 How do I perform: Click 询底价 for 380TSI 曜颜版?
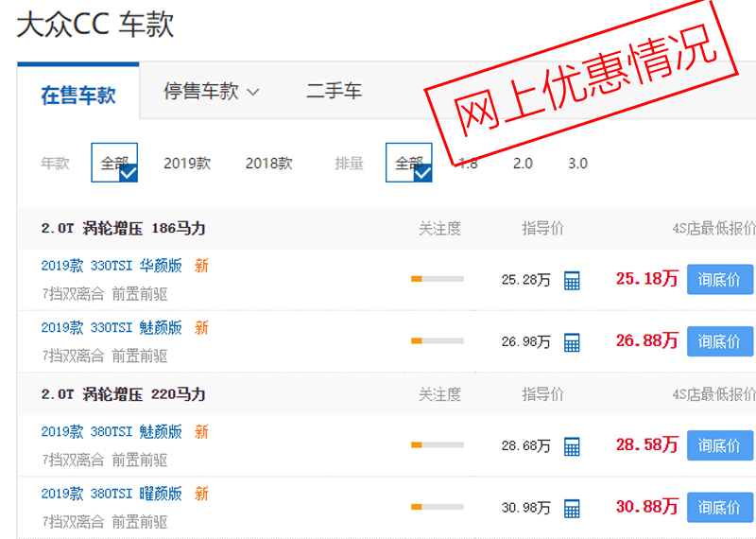[x=720, y=508]
